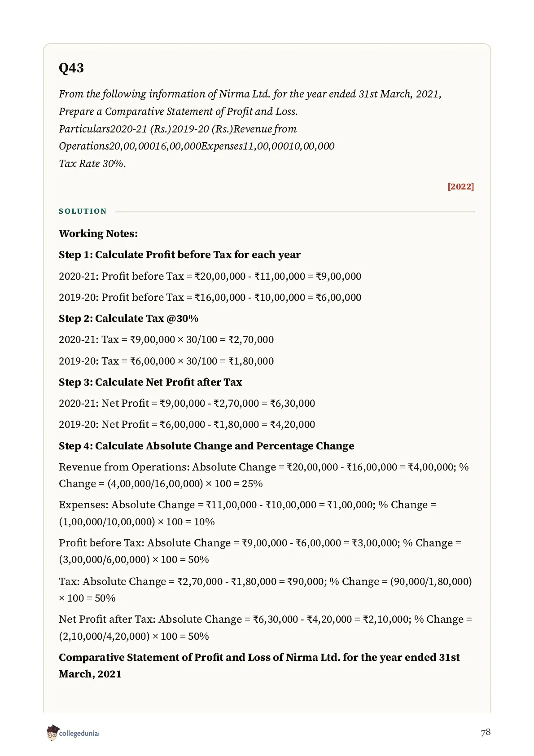
Task: Click the Tax Rate 30% text
Action: pyautogui.click(x=92, y=163)
